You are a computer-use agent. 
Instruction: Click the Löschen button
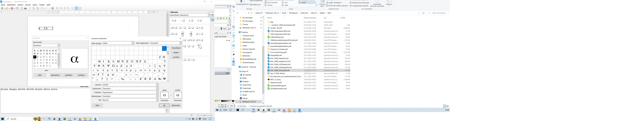[176, 57]
